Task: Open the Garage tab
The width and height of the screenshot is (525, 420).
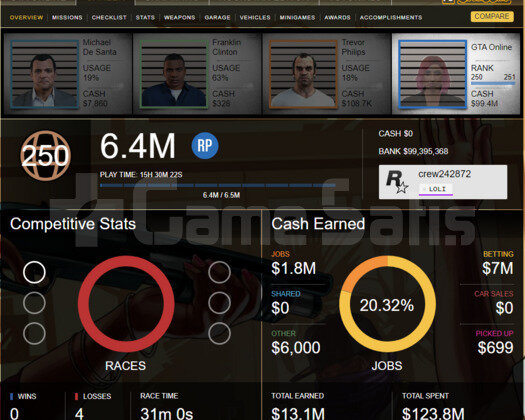Action: [x=217, y=17]
